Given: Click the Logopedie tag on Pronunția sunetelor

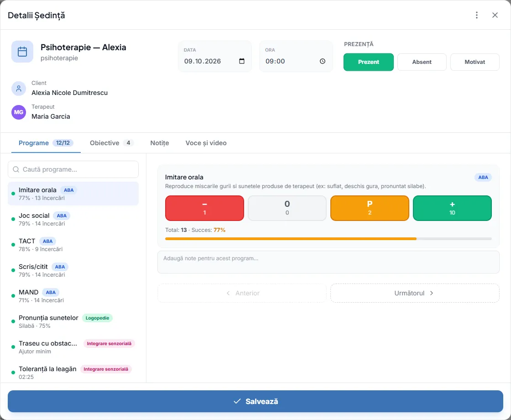Looking at the screenshot, I should (x=97, y=318).
